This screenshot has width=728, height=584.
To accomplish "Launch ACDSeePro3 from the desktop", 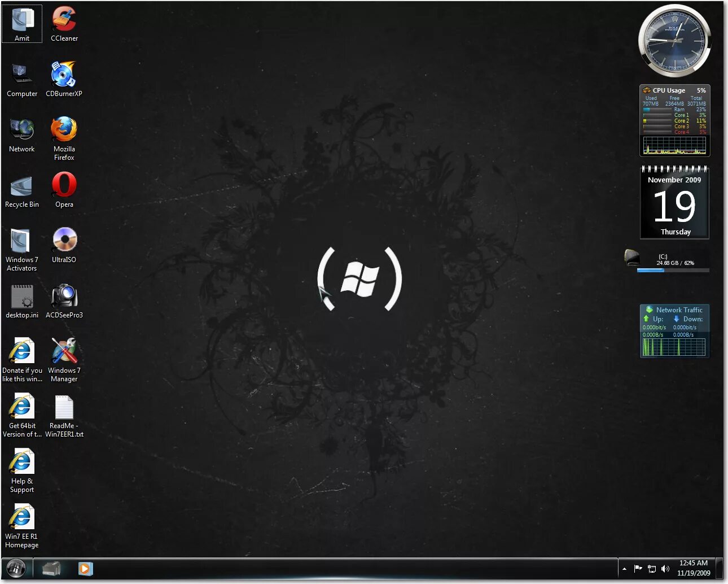I will [x=64, y=300].
